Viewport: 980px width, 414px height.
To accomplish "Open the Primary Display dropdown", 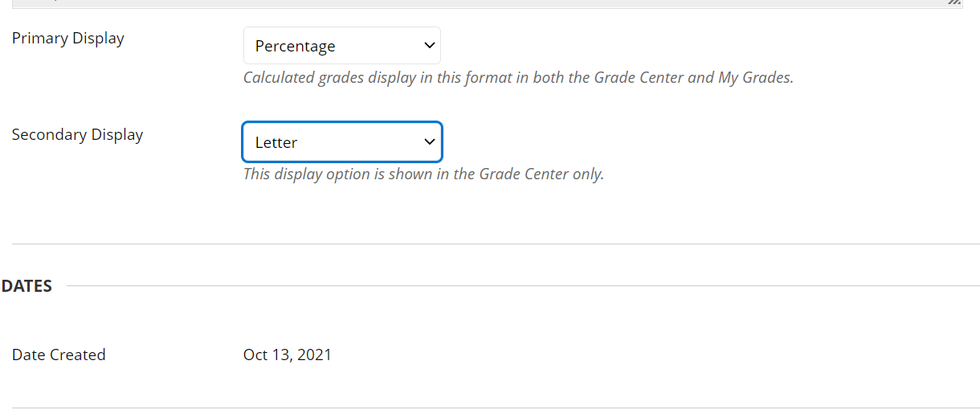I will (x=341, y=46).
